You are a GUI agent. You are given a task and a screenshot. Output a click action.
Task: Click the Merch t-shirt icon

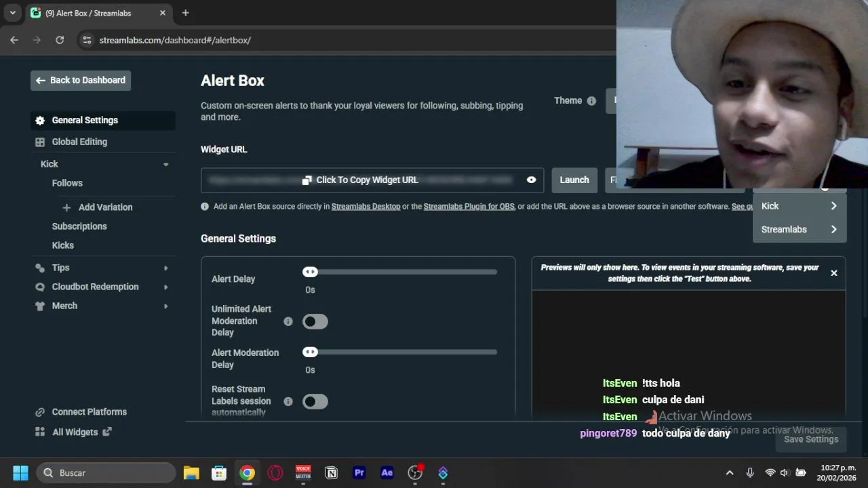click(40, 306)
